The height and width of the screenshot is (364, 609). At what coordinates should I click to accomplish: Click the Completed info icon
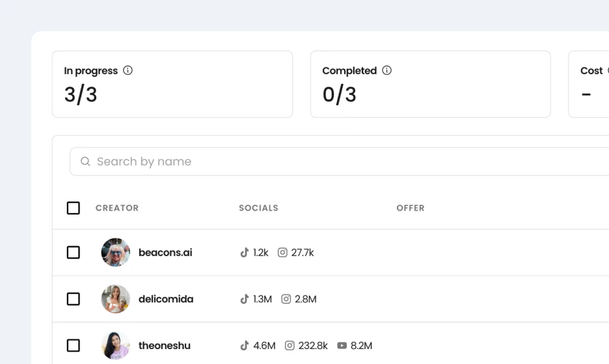coord(387,70)
